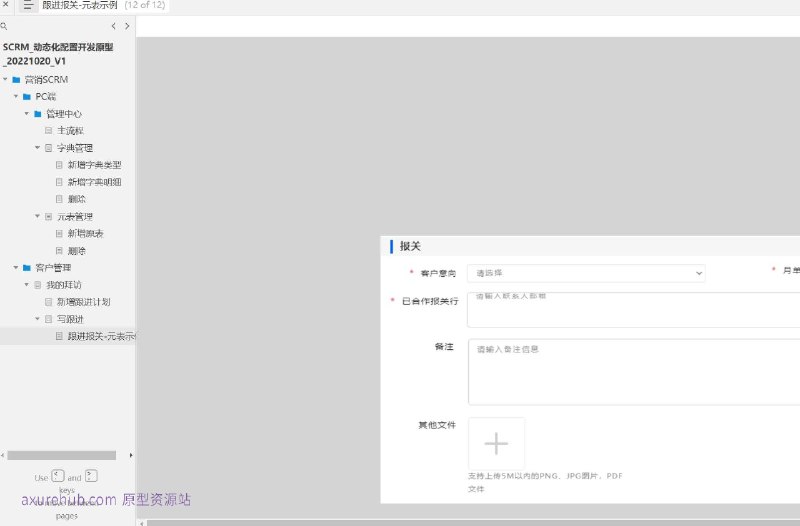
Task: Focus the 备注 remarks text area
Action: pyautogui.click(x=634, y=372)
